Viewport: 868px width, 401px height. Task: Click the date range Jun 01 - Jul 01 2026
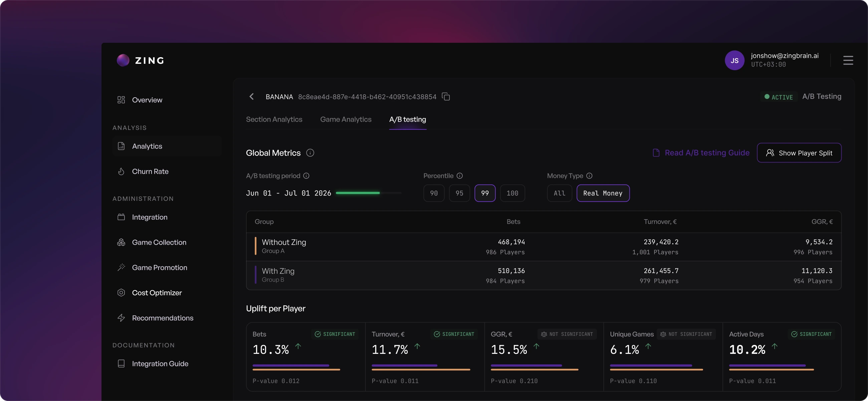click(288, 193)
